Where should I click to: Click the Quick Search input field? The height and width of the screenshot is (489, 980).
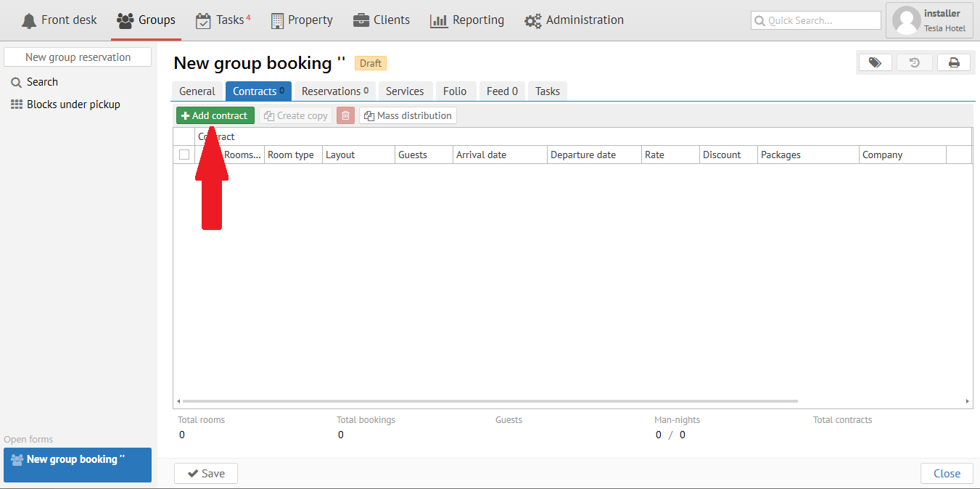[815, 20]
